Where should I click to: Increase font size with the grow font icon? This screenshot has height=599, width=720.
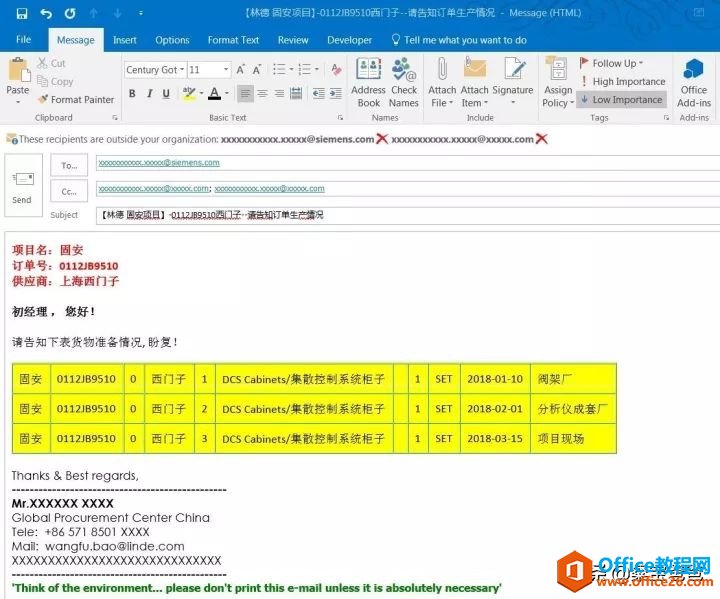(x=240, y=70)
